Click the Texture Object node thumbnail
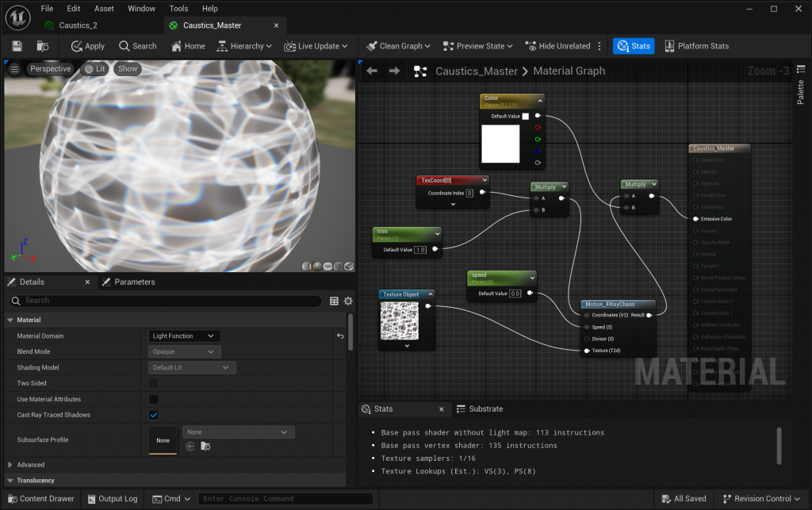Image resolution: width=812 pixels, height=510 pixels. click(400, 321)
